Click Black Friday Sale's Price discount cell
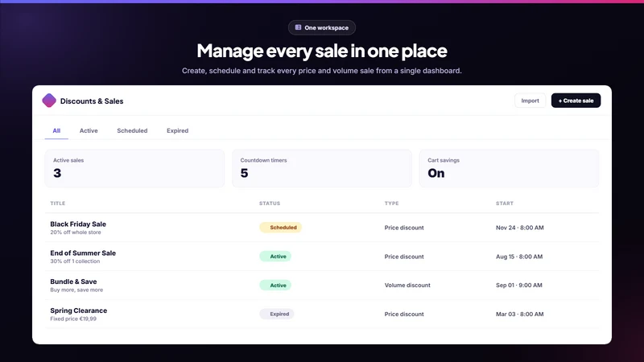This screenshot has width=644, height=362. (404, 228)
